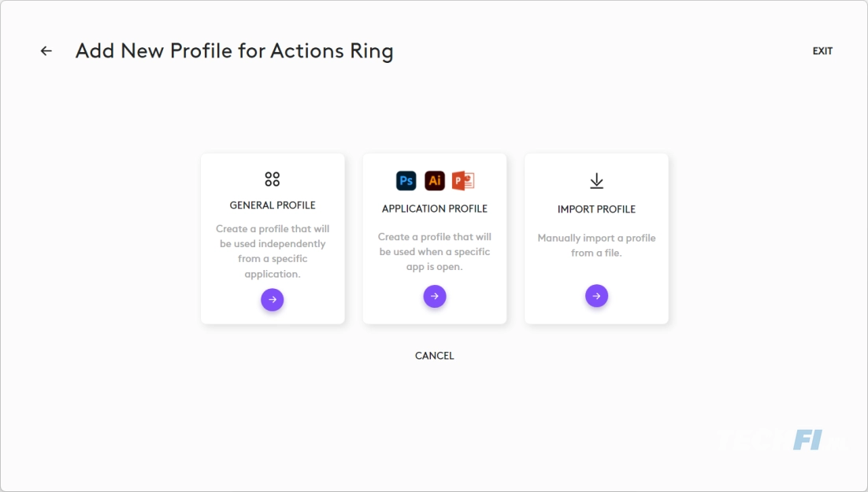
Task: Click the Illustrator app icon
Action: pos(435,180)
